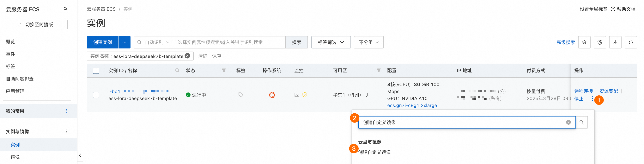Open the 自动识别 search type dropdown

(157, 42)
